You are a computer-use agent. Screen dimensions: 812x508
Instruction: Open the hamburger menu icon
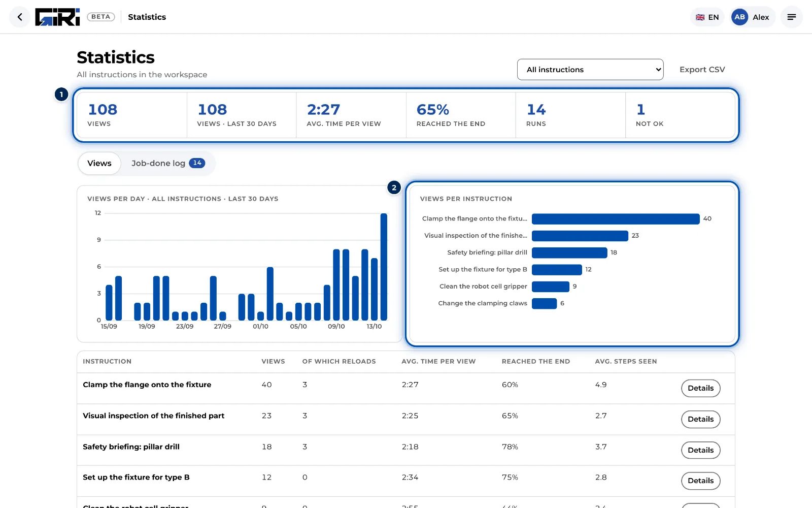pyautogui.click(x=791, y=17)
